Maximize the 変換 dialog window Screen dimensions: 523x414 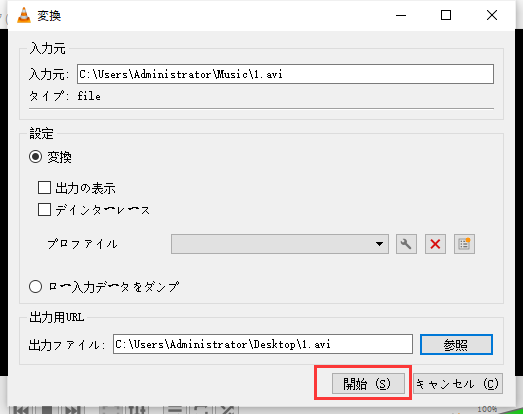[446, 15]
